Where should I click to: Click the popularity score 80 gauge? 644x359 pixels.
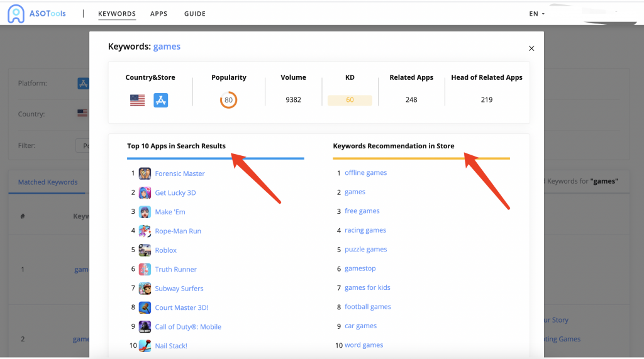pyautogui.click(x=228, y=100)
